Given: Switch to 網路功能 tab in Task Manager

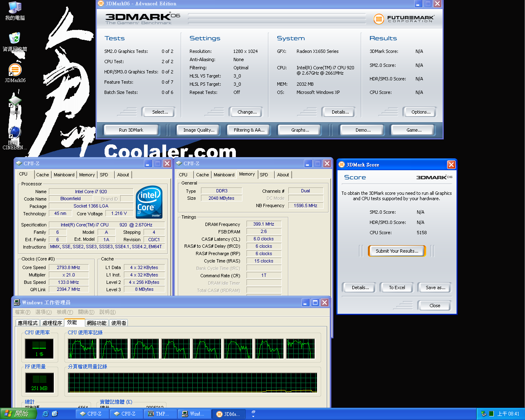Looking at the screenshot, I should point(97,323).
